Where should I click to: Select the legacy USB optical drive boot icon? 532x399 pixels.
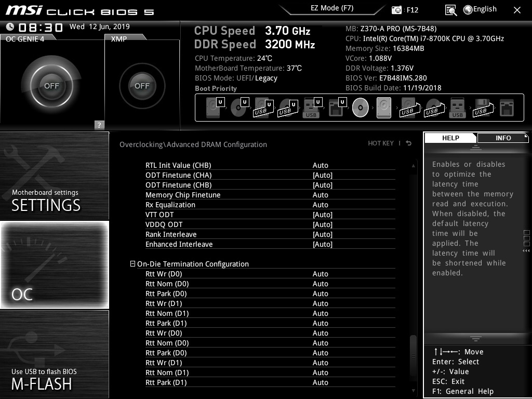[434, 108]
